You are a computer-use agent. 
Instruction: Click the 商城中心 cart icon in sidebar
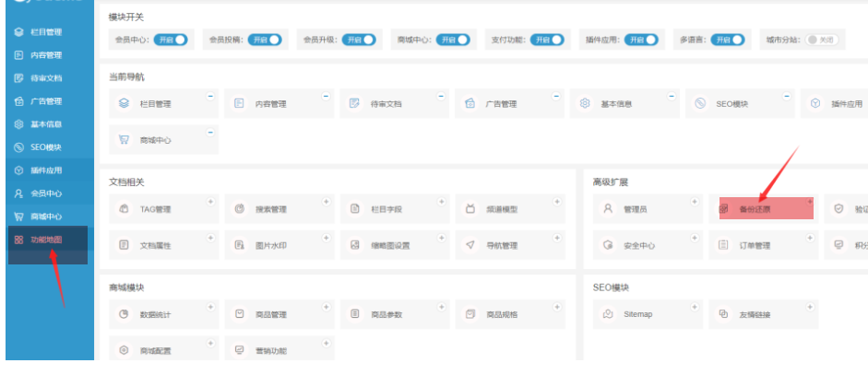18,217
